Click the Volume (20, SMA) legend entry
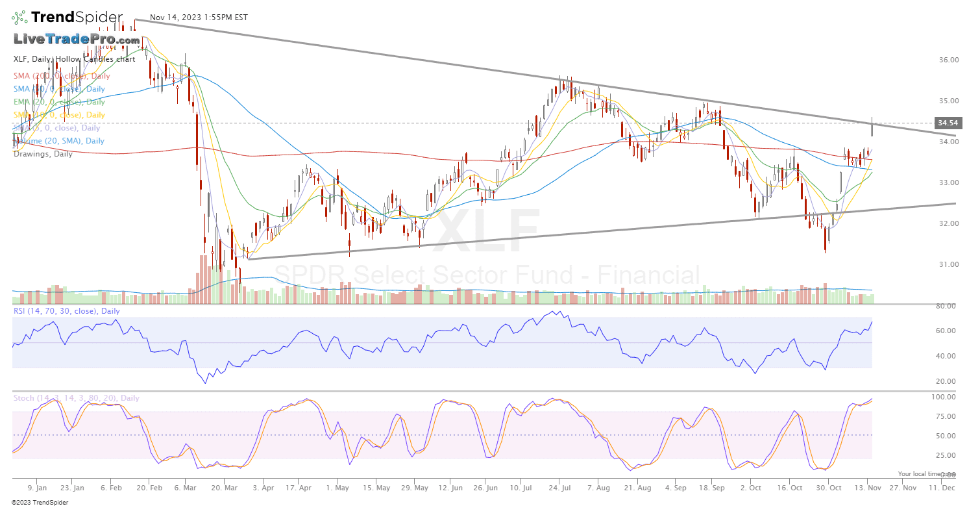The image size is (980, 515). pos(58,141)
